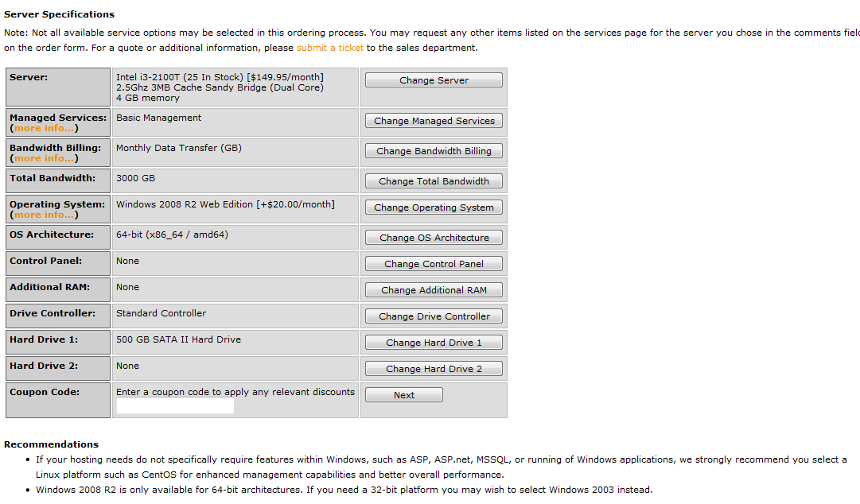
Task: Click Change Hard Drive 2 button
Action: pos(434,369)
